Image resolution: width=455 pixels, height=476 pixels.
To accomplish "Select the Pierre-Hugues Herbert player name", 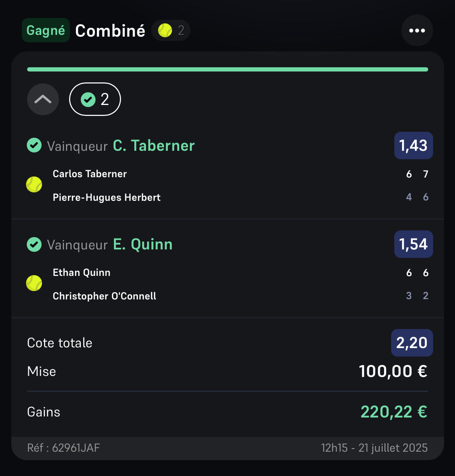I will [x=107, y=197].
